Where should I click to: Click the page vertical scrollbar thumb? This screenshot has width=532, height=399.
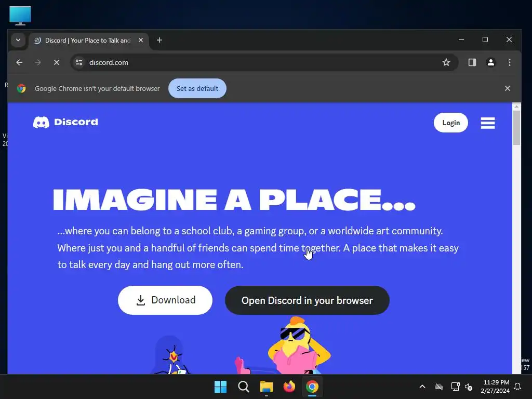(516, 128)
